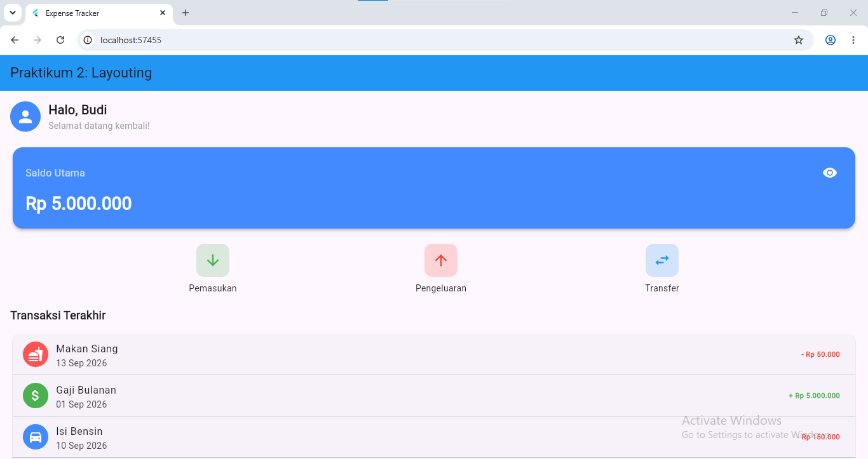Viewport: 868px width, 459px height.
Task: Click the Selamat datang kembali! subtitle
Action: 99,126
